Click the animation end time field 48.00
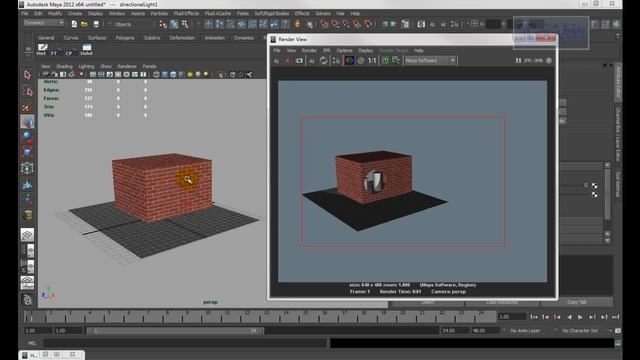This screenshot has height=360, width=640. pos(485,331)
